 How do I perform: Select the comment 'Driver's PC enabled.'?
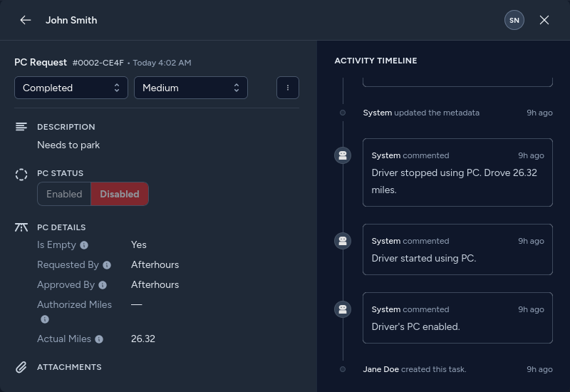(x=457, y=318)
